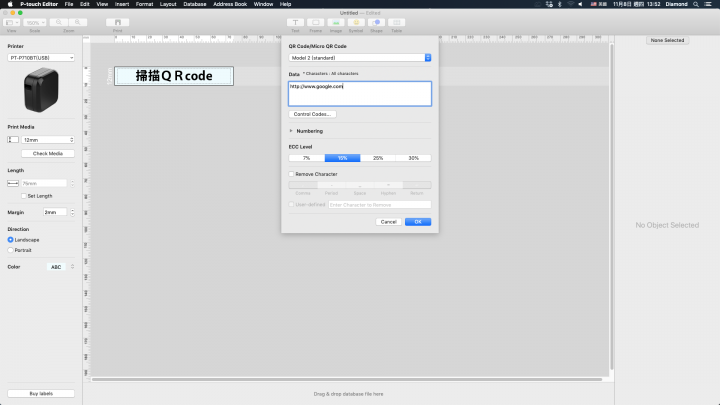Open the Apple menu

[10, 4]
